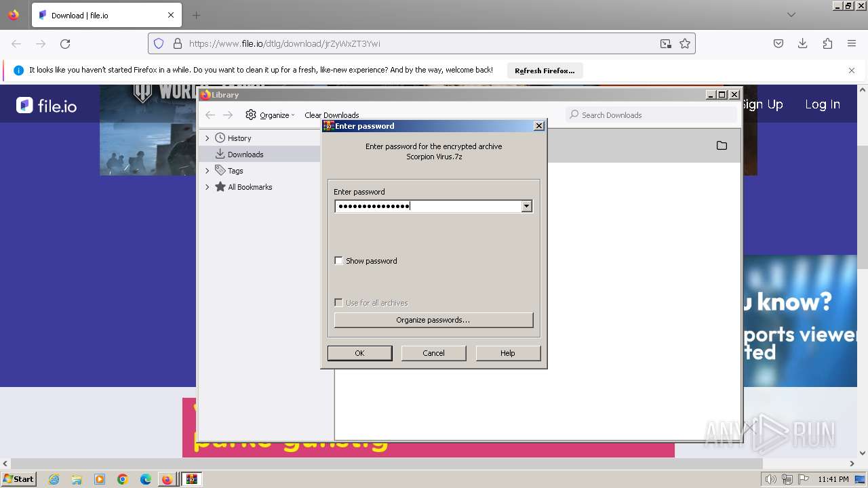Enable the Show password checkbox
This screenshot has width=868, height=488.
pyautogui.click(x=339, y=261)
